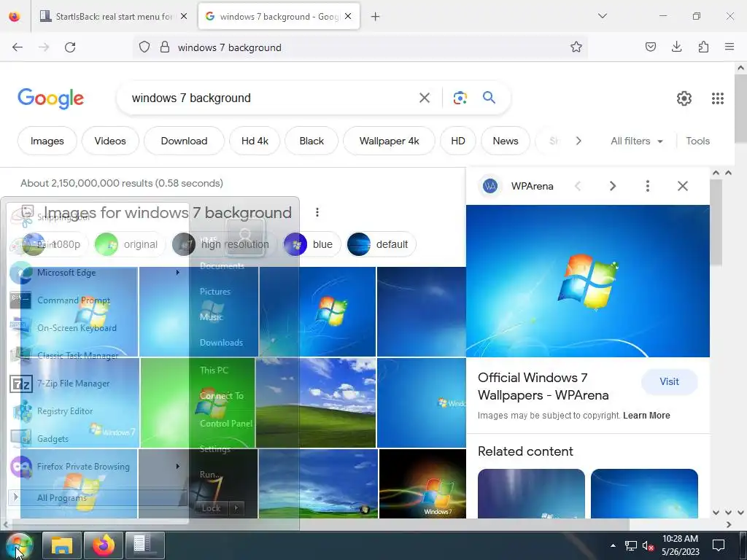This screenshot has width=747, height=560.
Task: Click the magnifier search icon
Action: click(489, 98)
